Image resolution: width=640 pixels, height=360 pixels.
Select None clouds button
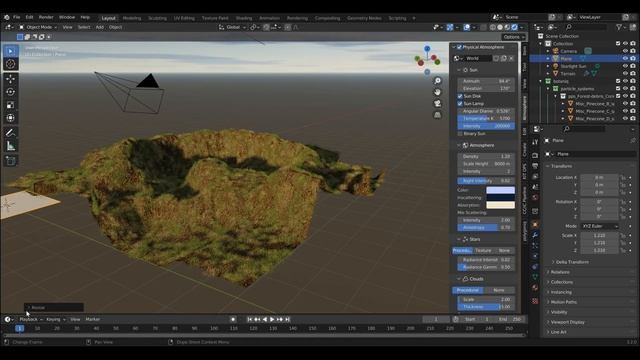499,290
